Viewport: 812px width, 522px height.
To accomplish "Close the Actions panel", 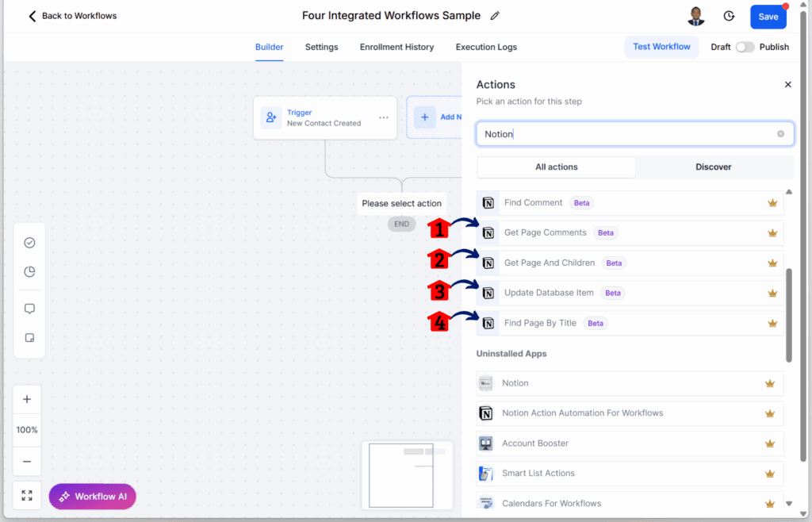I will tap(787, 84).
